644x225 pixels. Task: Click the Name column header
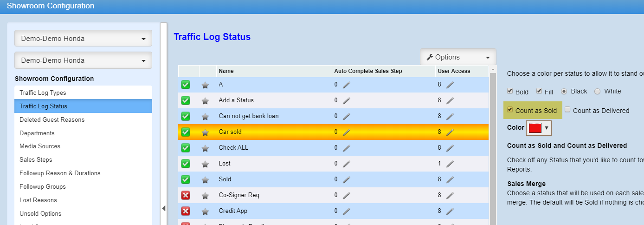coord(226,71)
